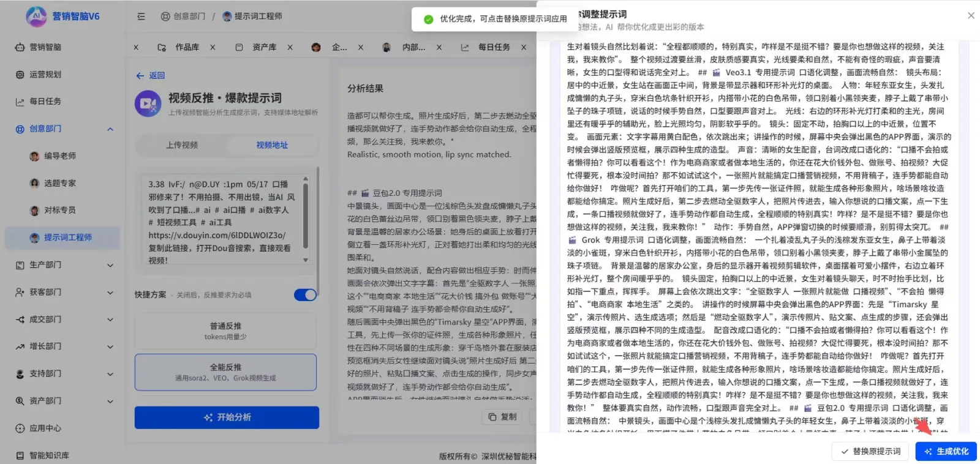This screenshot has width=980, height=464.
Task: Click the 生成优化 button
Action: (x=946, y=452)
